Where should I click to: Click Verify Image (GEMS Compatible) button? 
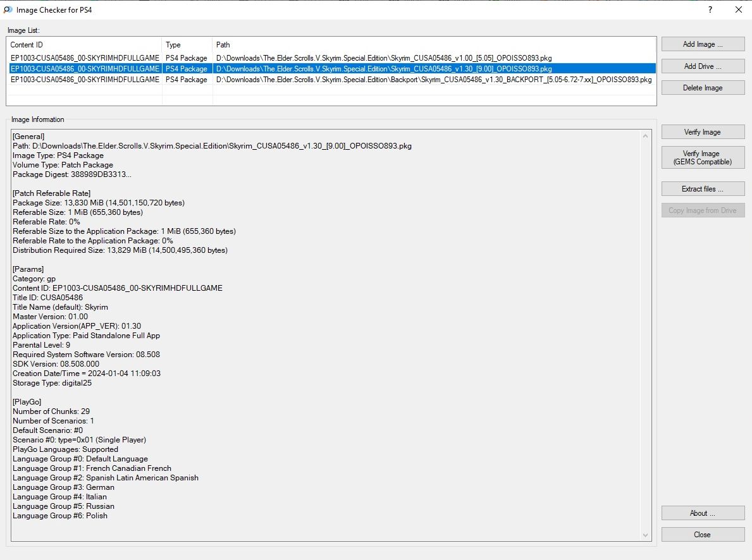[x=703, y=158]
